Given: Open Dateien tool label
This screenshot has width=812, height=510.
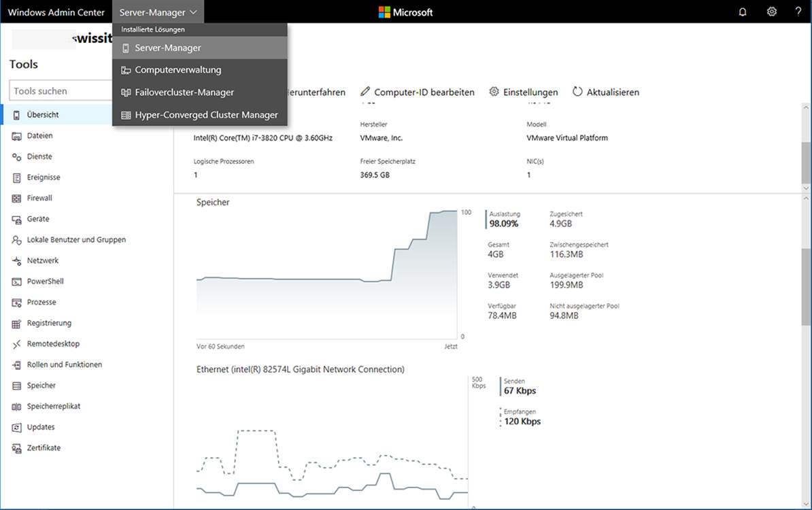Looking at the screenshot, I should tap(40, 135).
